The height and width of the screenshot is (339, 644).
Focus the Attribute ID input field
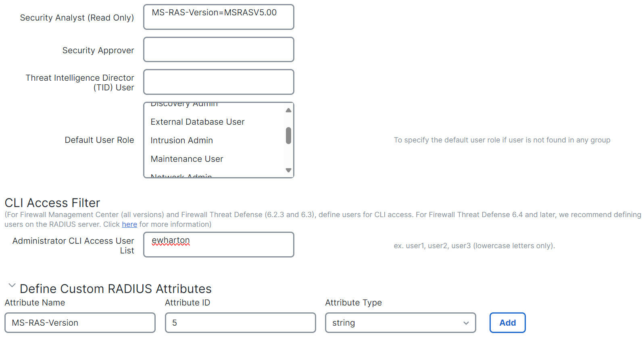pyautogui.click(x=240, y=323)
